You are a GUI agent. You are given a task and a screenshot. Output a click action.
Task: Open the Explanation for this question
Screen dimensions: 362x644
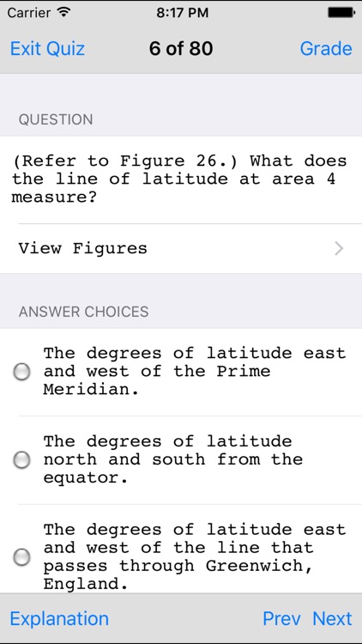[x=59, y=618]
